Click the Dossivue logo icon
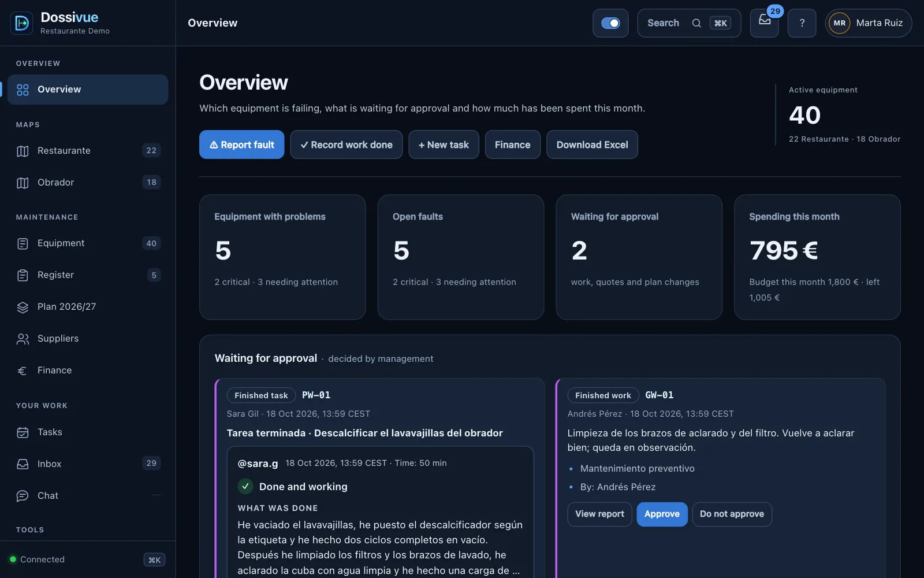 [x=22, y=23]
